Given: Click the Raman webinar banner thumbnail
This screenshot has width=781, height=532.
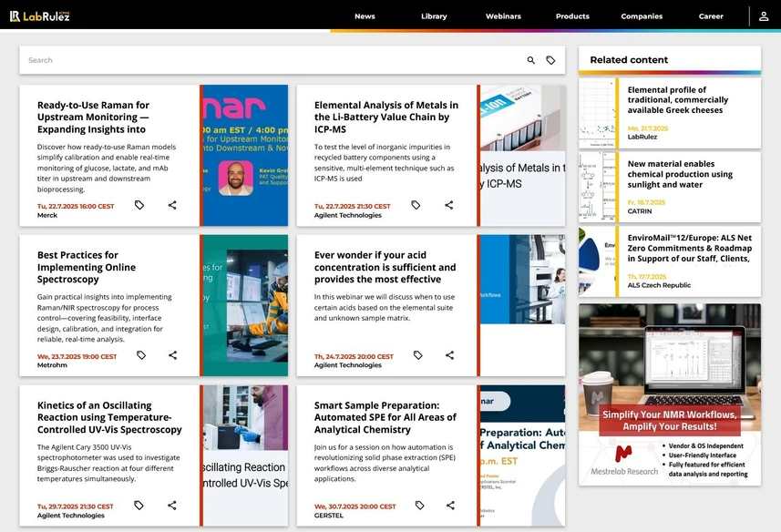Looking at the screenshot, I should point(245,155).
